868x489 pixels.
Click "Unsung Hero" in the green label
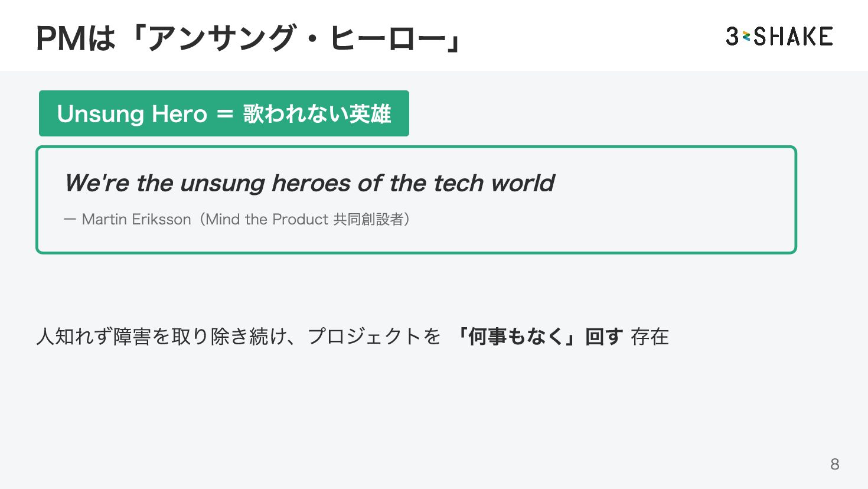tap(132, 114)
